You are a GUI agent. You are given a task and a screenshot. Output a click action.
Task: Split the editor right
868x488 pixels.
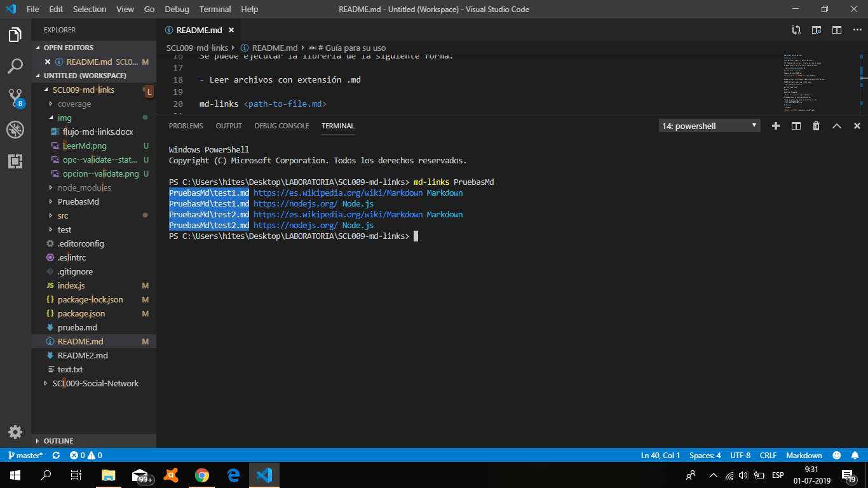tap(837, 30)
